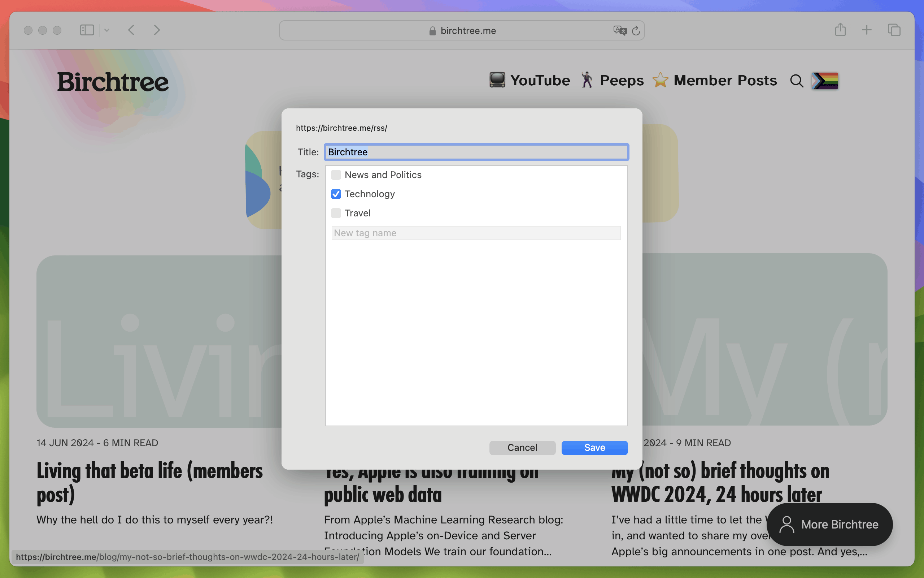Open the Share toolbar icon

(840, 29)
